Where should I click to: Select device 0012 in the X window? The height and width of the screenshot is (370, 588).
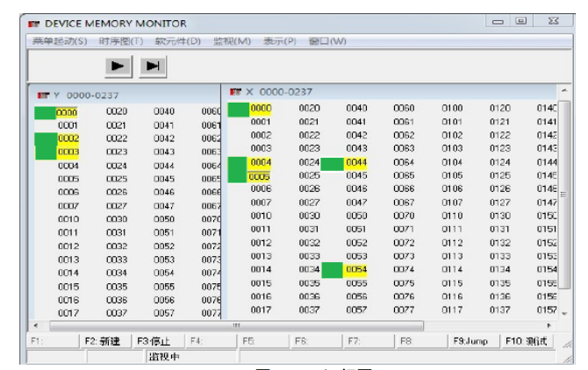261,243
